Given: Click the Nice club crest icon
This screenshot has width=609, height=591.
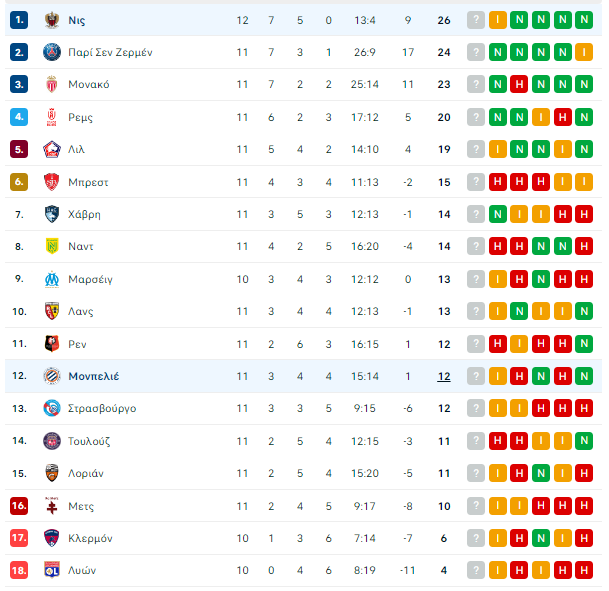Looking at the screenshot, I should point(52,20).
